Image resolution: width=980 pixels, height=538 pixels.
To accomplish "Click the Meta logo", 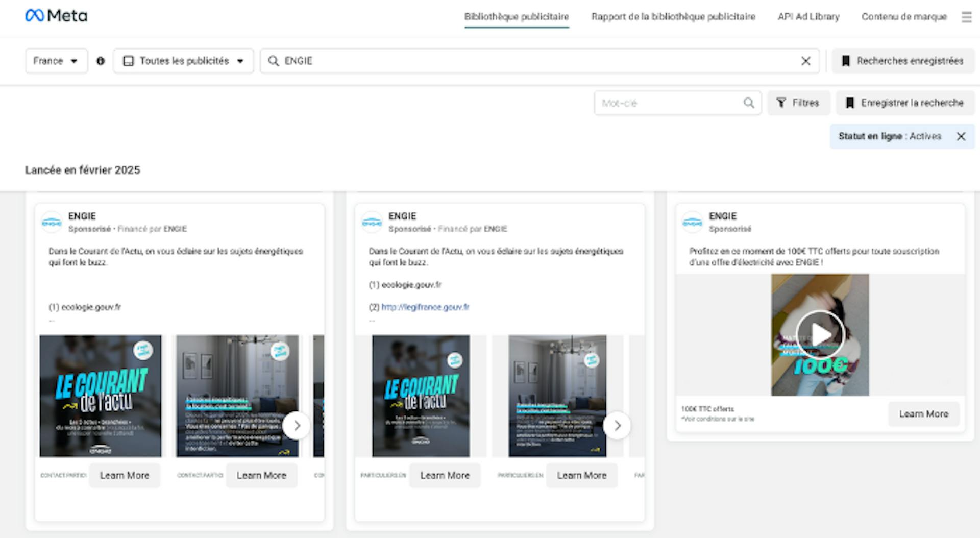I will tap(57, 15).
